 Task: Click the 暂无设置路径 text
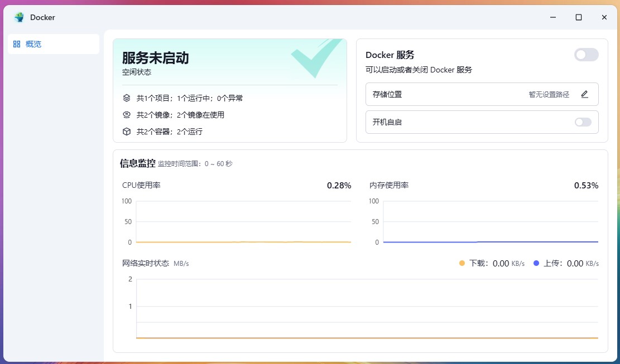tap(549, 95)
